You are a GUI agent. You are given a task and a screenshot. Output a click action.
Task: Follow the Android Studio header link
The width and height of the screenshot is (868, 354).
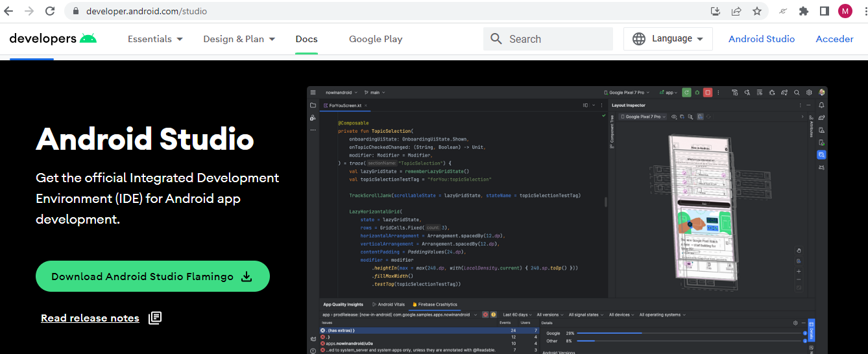pos(762,39)
